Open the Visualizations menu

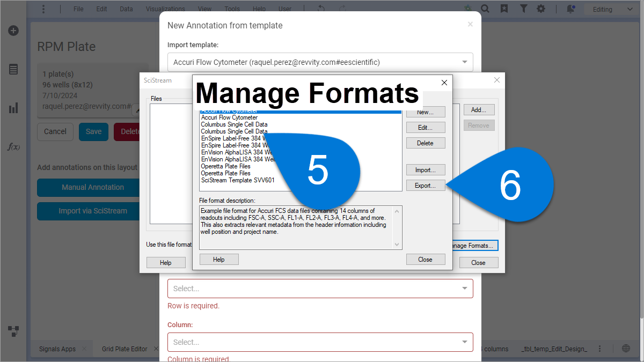[x=165, y=9]
